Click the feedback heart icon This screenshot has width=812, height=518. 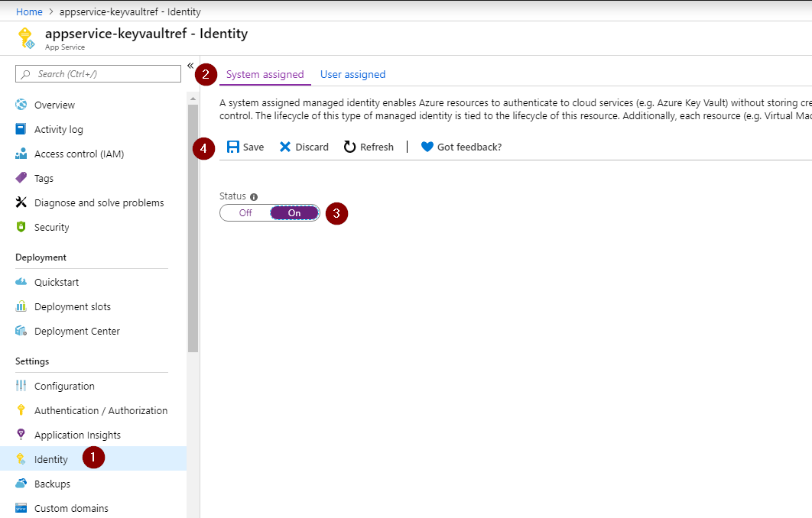tap(427, 147)
